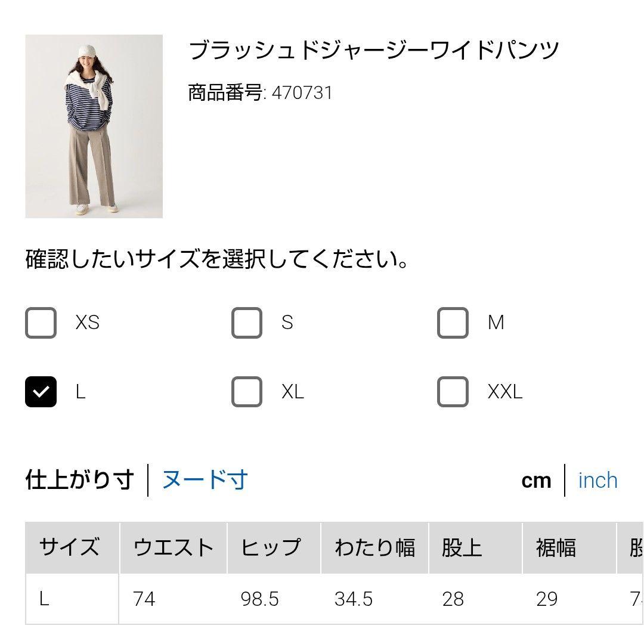Click the ブラッシュドジャージーワイドパンツ product title
This screenshot has width=644, height=644.
pyautogui.click(x=374, y=50)
